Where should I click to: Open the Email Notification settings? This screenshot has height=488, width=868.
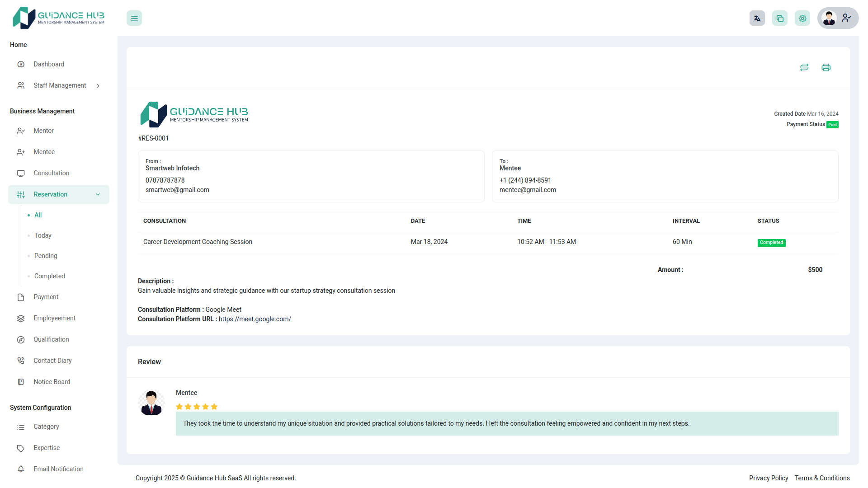[58, 469]
